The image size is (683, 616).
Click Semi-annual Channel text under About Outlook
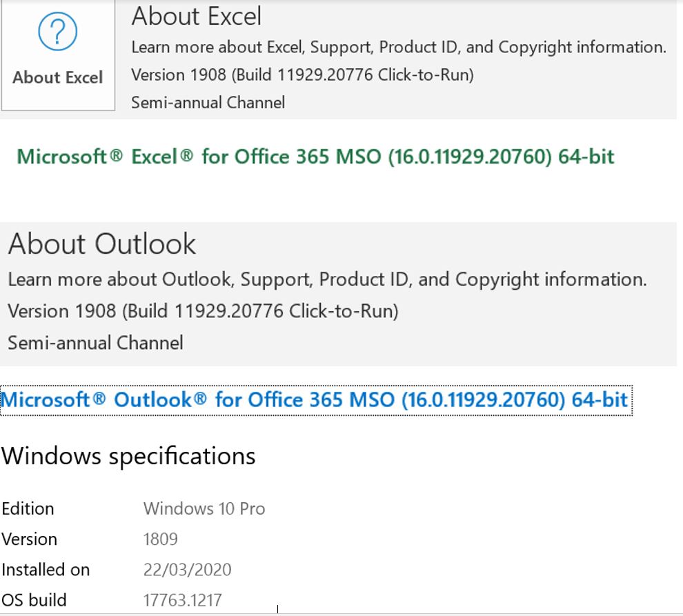point(95,344)
